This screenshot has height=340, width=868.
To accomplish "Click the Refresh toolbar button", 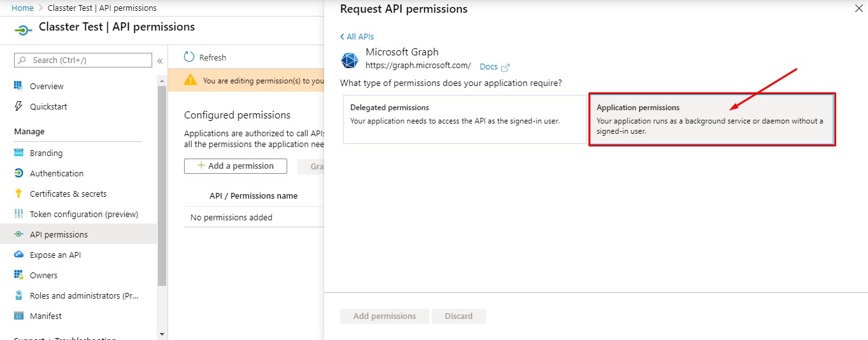I will 205,57.
